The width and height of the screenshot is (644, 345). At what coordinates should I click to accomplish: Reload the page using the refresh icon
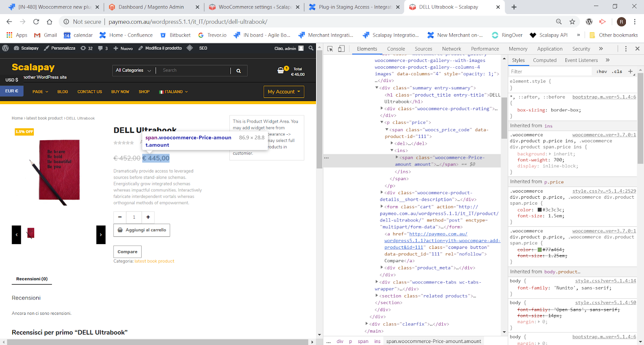(x=36, y=22)
